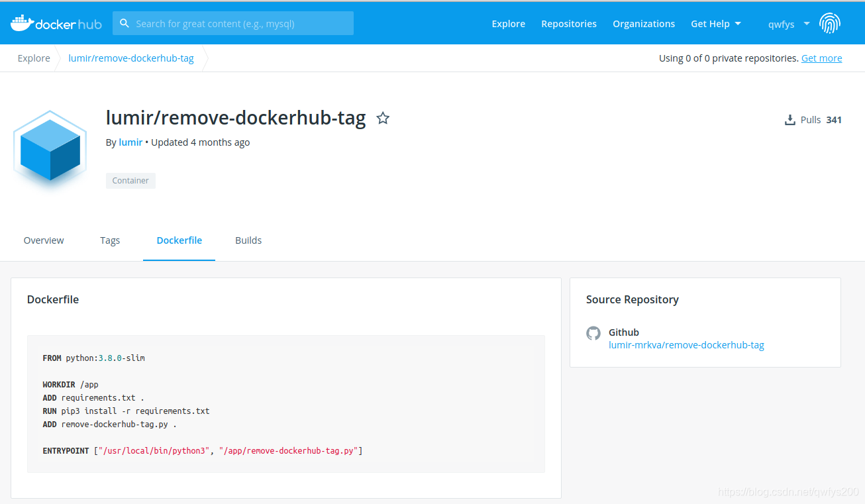Click the RUN pip3 install line

pos(126,411)
